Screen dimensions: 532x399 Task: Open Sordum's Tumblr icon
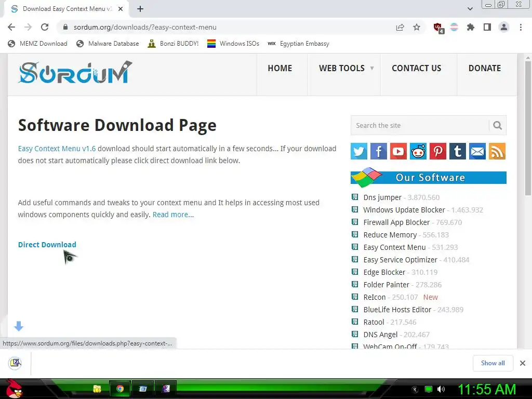[x=458, y=151]
